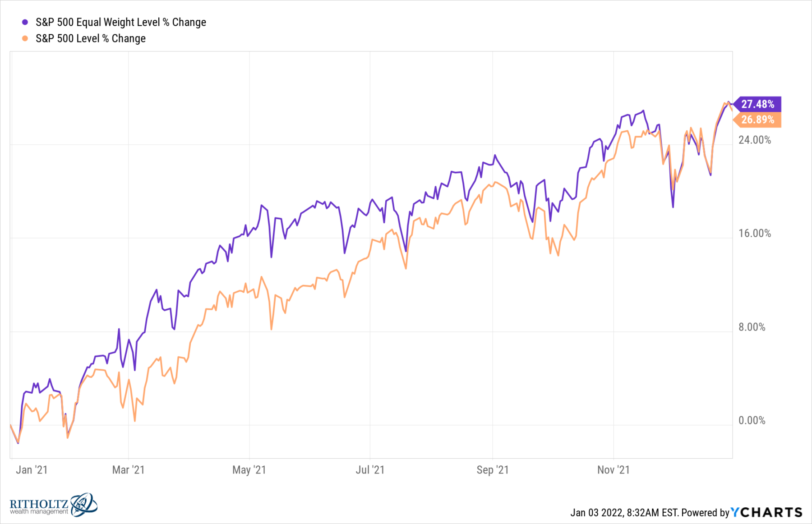This screenshot has height=524, width=812.
Task: Click the 8.00% y-axis label
Action: coord(752,327)
